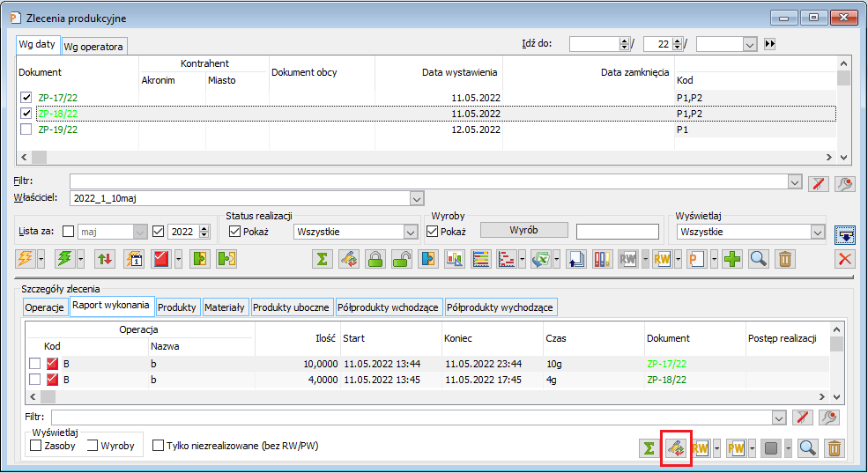Open the Wyświetlaj Wszystkie dropdown
The width and height of the screenshot is (868, 473).
pyautogui.click(x=818, y=232)
